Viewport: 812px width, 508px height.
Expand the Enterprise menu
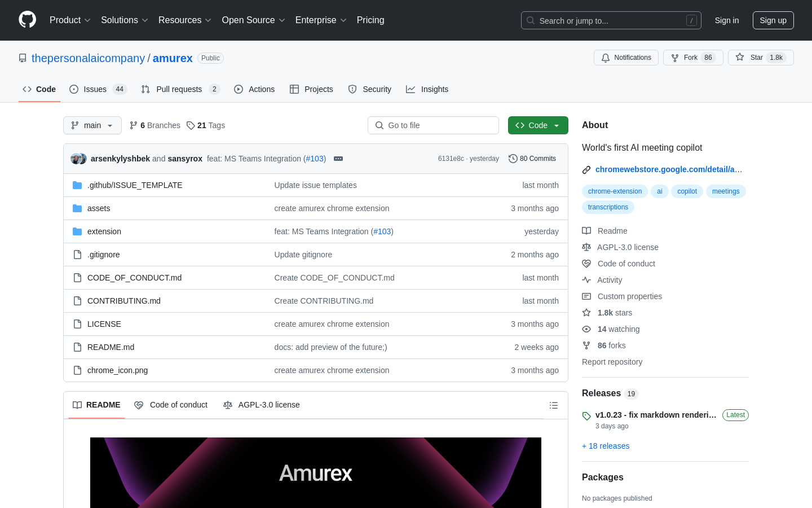tap(321, 20)
